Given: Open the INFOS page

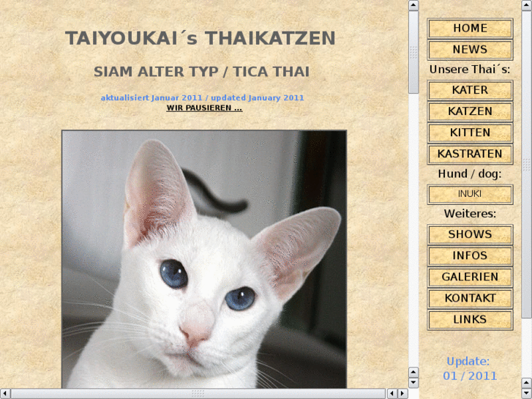Looking at the screenshot, I should click(x=470, y=256).
